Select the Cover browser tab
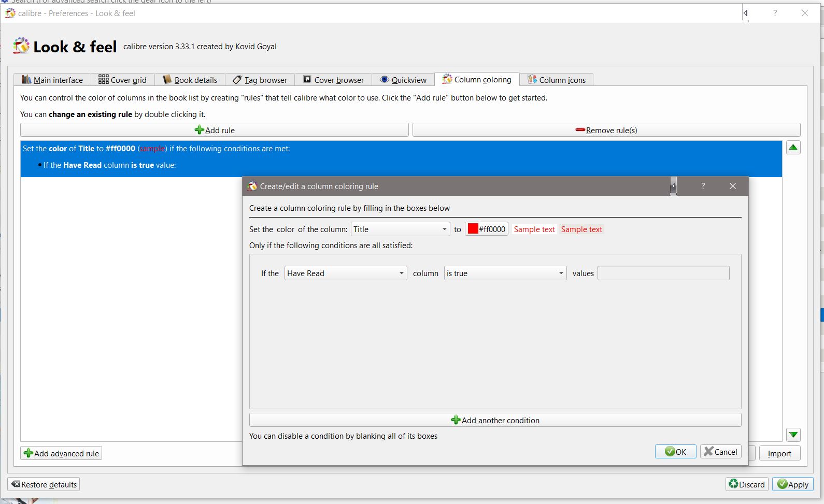Image resolution: width=824 pixels, height=504 pixels. click(334, 80)
